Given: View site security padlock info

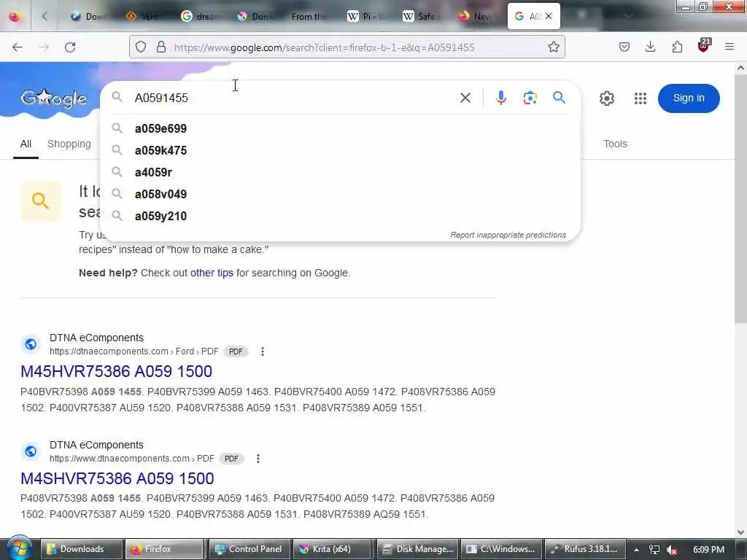Looking at the screenshot, I should tap(161, 47).
